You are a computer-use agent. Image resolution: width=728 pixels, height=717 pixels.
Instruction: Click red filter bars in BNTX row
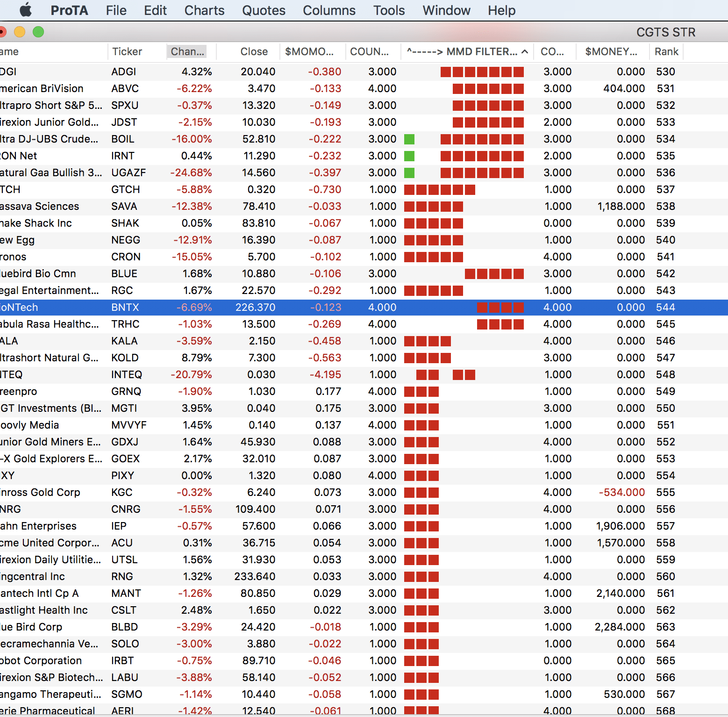tap(500, 308)
